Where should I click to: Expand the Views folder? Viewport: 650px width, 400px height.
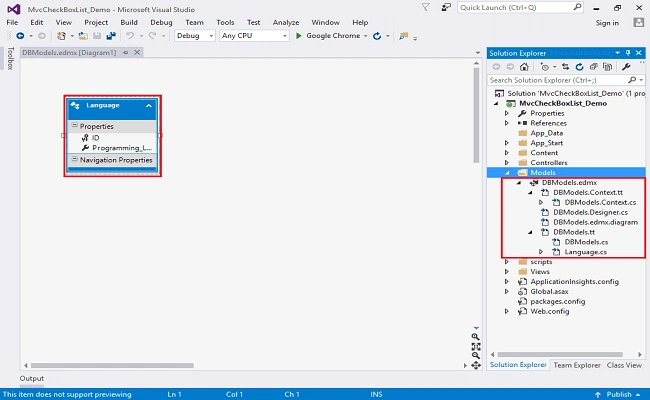tap(507, 272)
